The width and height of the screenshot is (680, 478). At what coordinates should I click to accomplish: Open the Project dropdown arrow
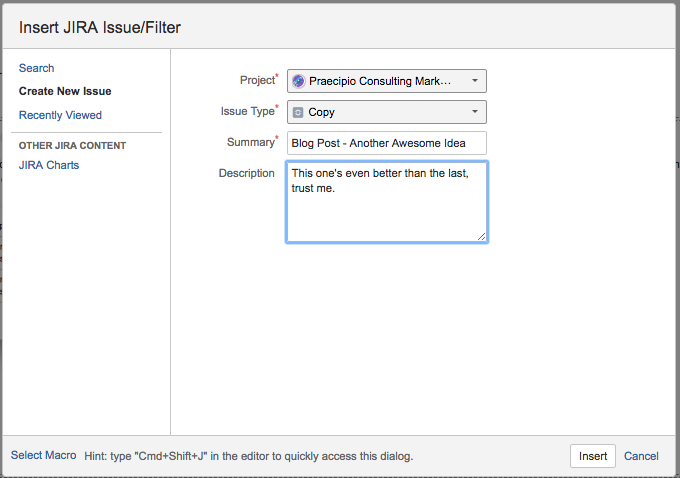coord(474,81)
